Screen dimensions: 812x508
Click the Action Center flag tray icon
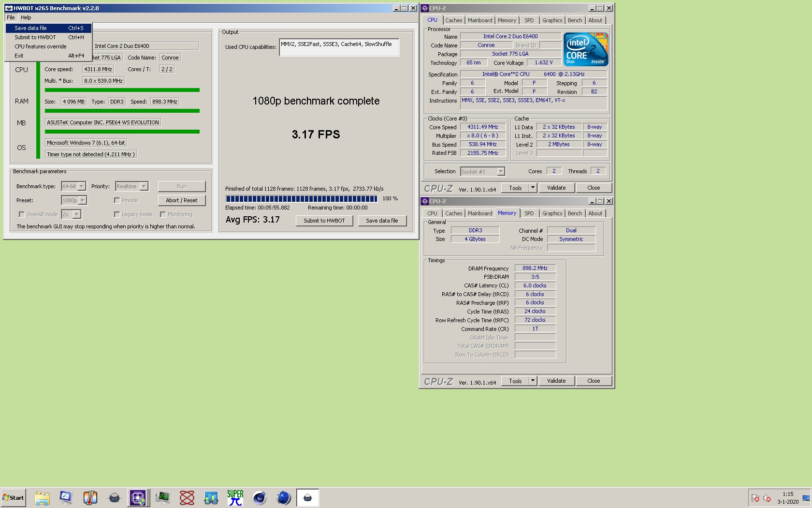coord(755,498)
